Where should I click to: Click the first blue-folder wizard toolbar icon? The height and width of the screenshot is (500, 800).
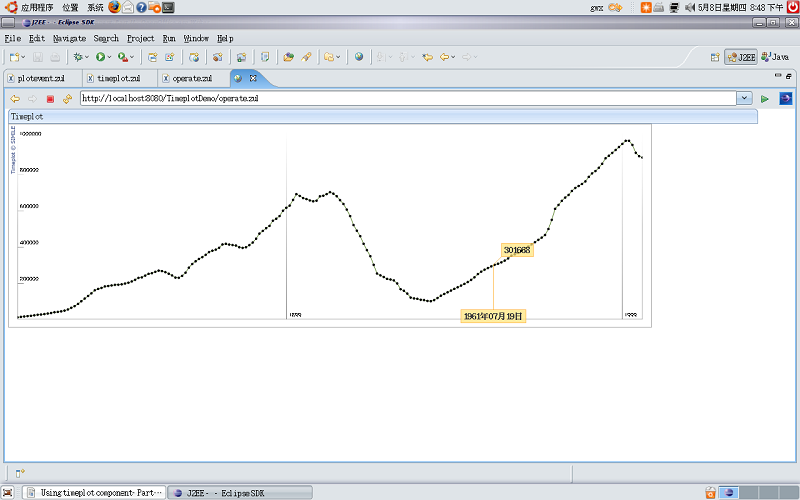(x=153, y=57)
